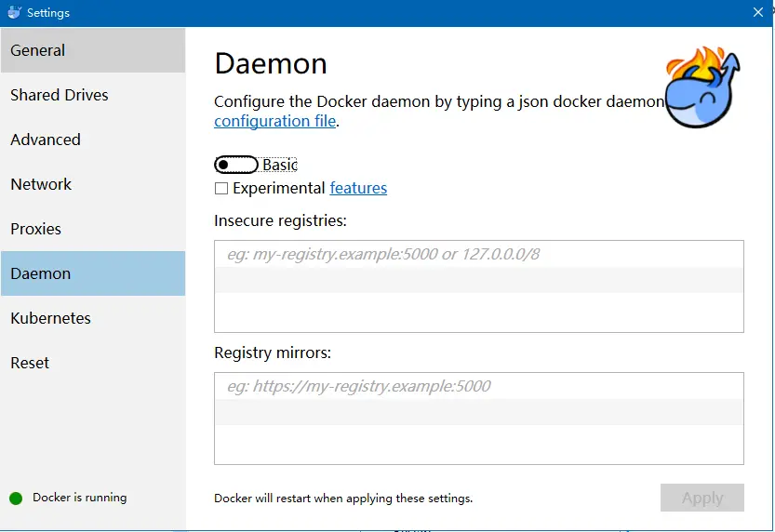The width and height of the screenshot is (775, 532).
Task: Open the configuration file link
Action: coord(274,121)
